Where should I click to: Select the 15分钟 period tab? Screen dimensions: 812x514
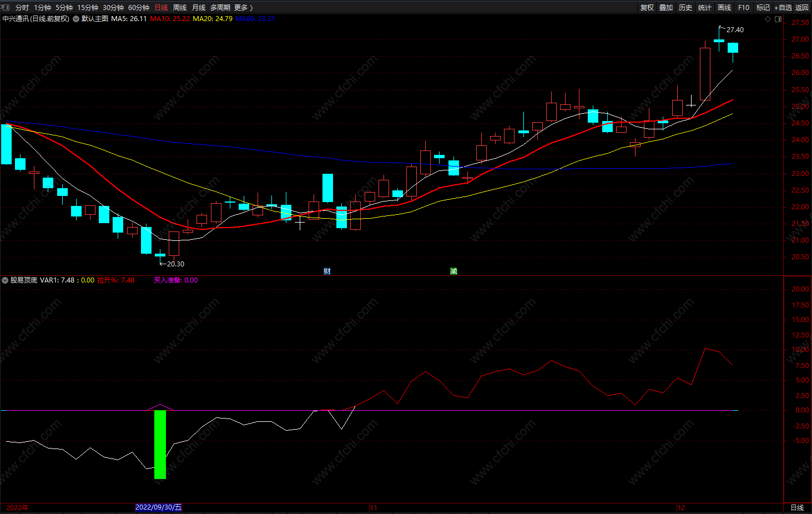(88, 7)
